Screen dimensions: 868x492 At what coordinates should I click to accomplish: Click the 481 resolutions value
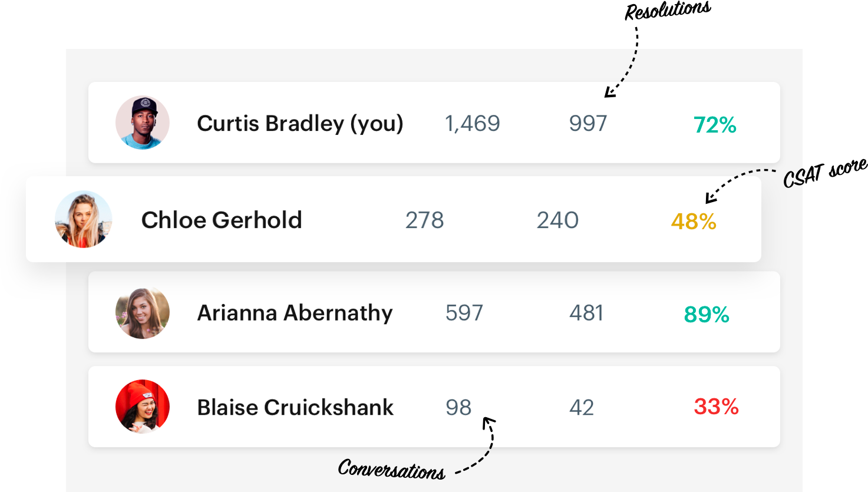(x=586, y=313)
